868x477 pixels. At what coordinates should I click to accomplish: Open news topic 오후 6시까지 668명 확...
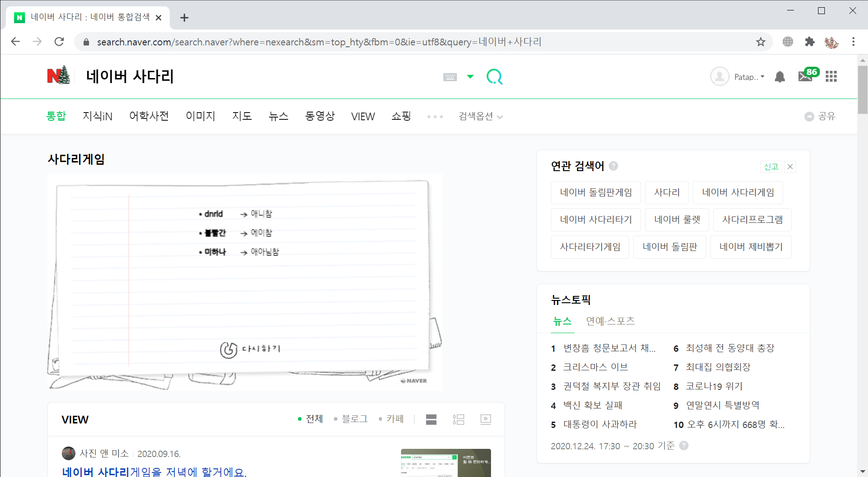736,424
